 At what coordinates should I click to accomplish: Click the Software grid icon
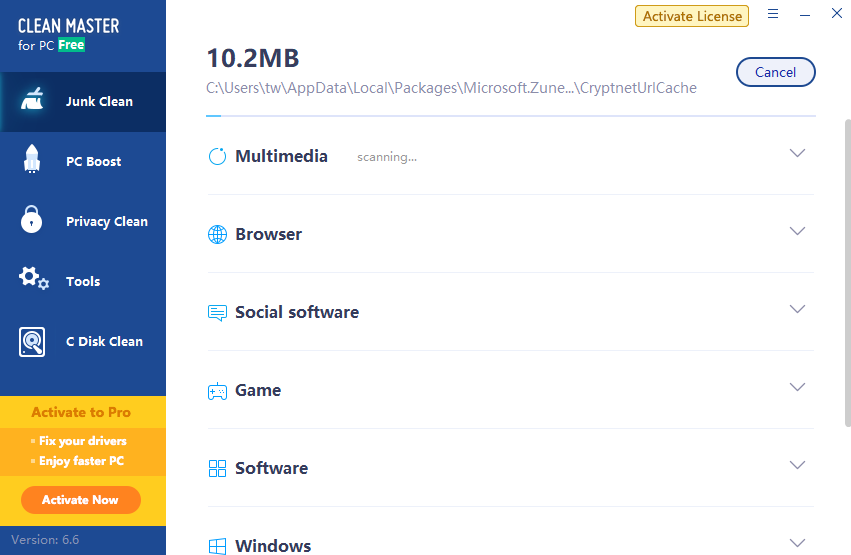tap(217, 468)
